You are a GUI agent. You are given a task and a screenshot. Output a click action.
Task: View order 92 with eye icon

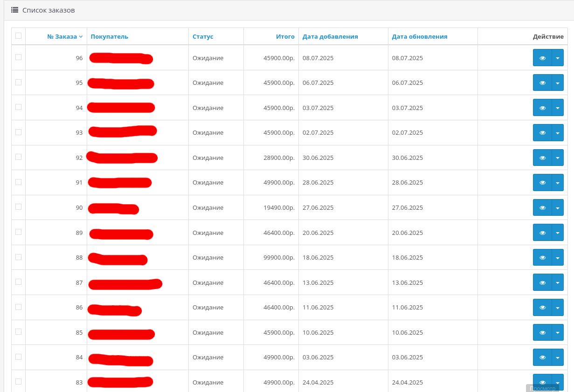542,158
